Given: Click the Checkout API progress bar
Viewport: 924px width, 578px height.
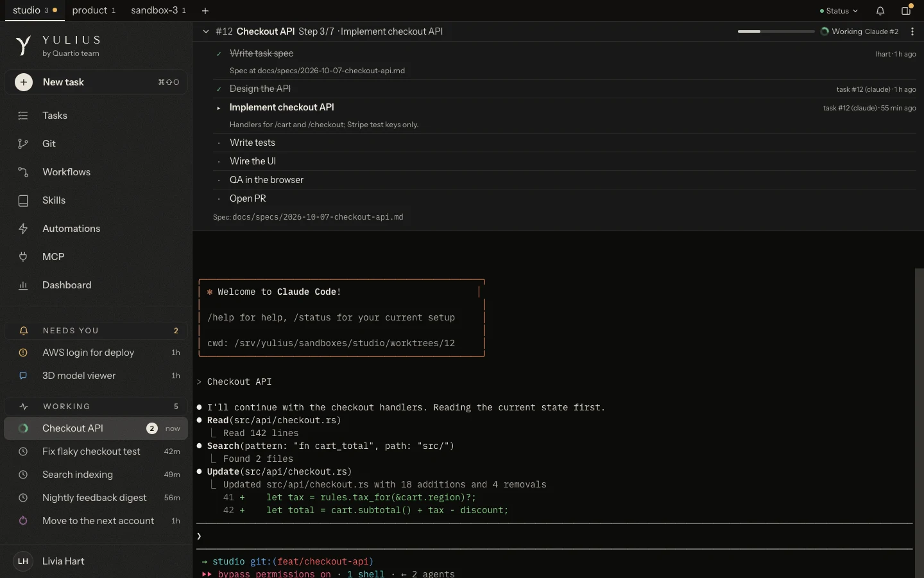Looking at the screenshot, I should point(776,31).
